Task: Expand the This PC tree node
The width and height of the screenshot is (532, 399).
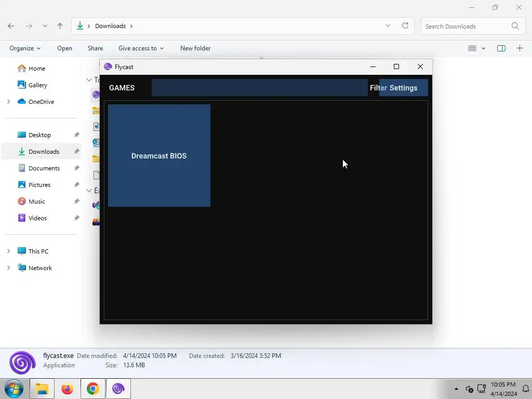Action: (x=8, y=251)
